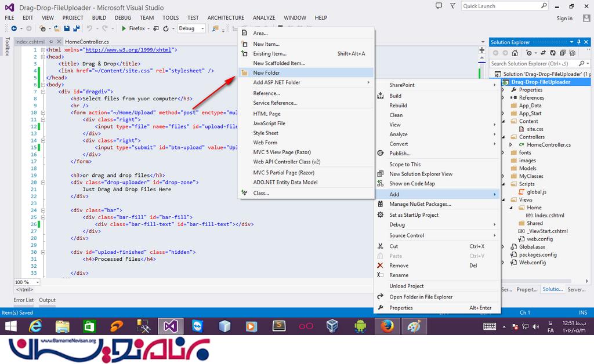
Task: Toggle pin on Index.cshtml tab
Action: (51, 42)
